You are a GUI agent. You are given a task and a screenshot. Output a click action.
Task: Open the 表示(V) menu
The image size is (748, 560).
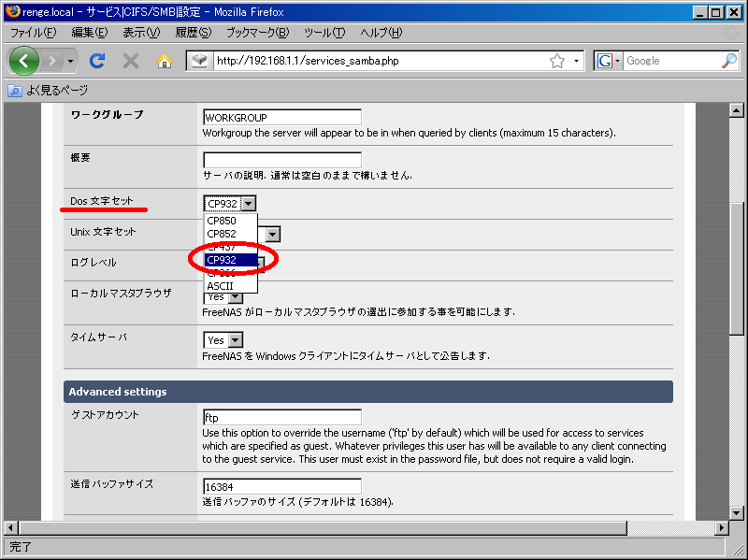141,33
